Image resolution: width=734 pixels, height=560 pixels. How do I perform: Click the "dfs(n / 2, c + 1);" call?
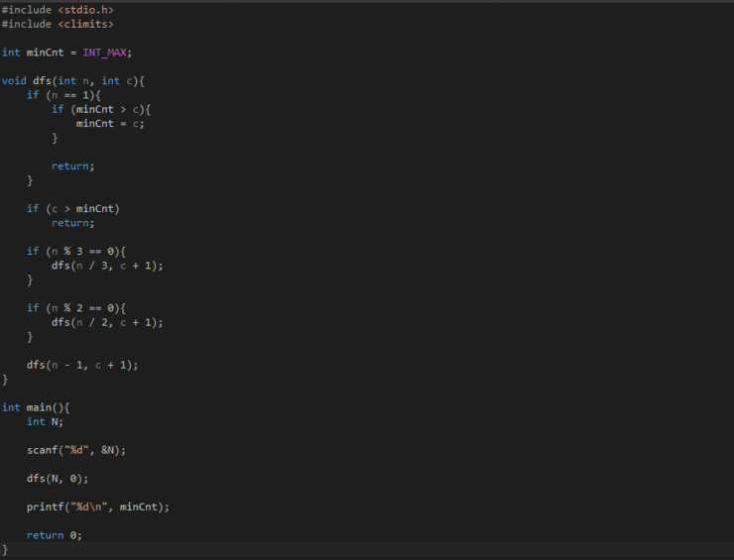point(107,322)
